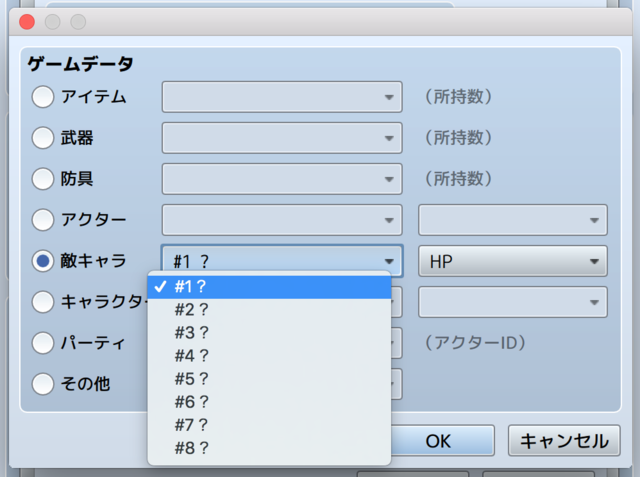Choose #4 ? from the list
This screenshot has width=640, height=477.
click(269, 356)
